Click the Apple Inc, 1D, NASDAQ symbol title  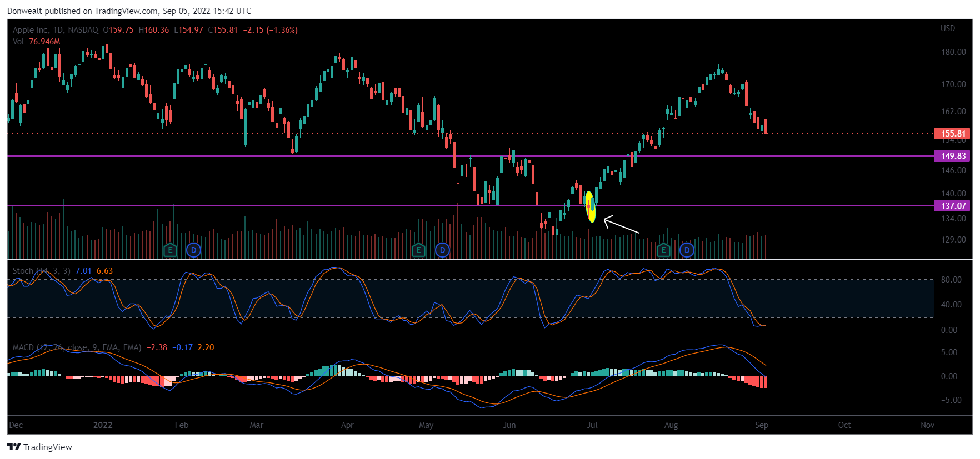(x=56, y=30)
